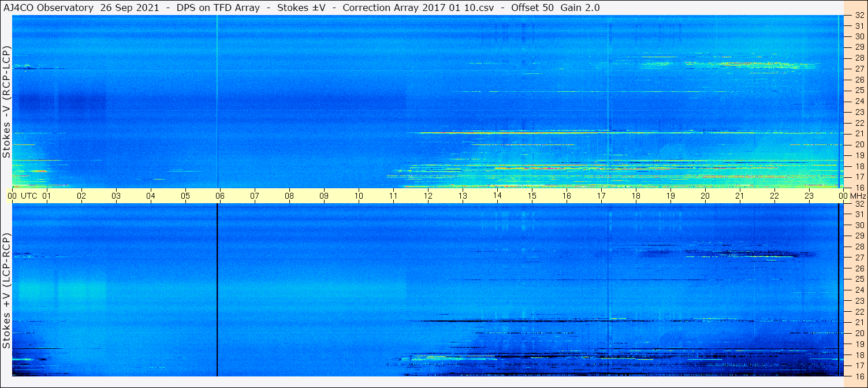The width and height of the screenshot is (868, 388).
Task: Select the 08 hour tick on time axis
Action: [x=289, y=196]
